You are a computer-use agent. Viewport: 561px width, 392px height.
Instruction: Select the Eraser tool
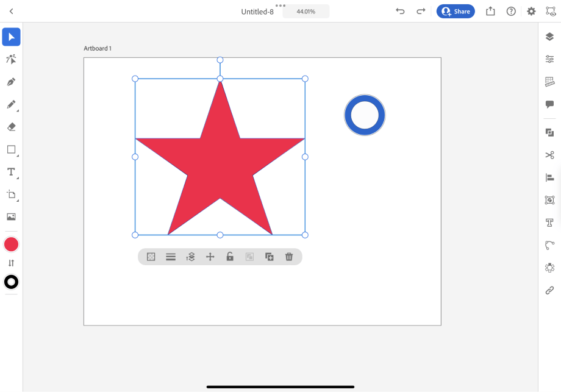11,127
